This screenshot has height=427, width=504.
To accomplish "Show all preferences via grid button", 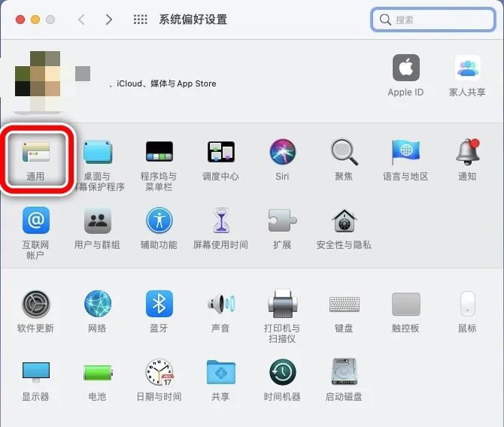I will (x=140, y=20).
